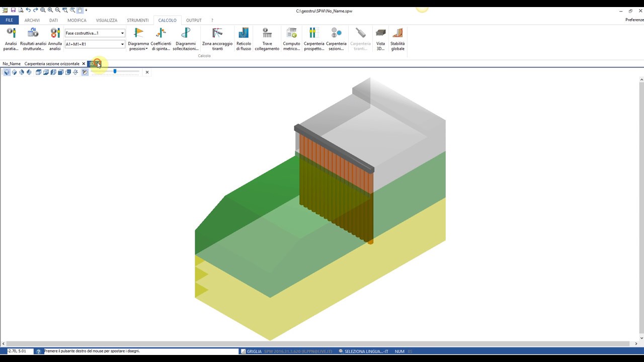Open Computo metrico
644x362 pixels.
click(x=291, y=39)
